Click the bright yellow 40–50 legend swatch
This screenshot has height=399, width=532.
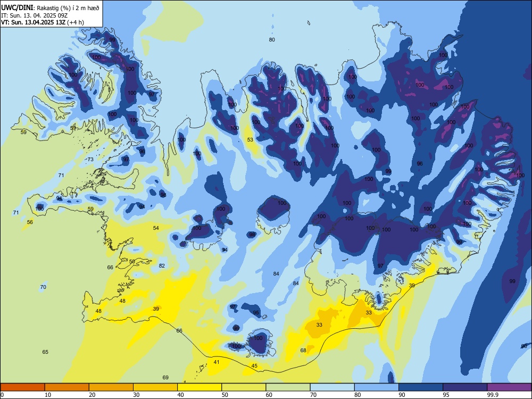point(199,387)
